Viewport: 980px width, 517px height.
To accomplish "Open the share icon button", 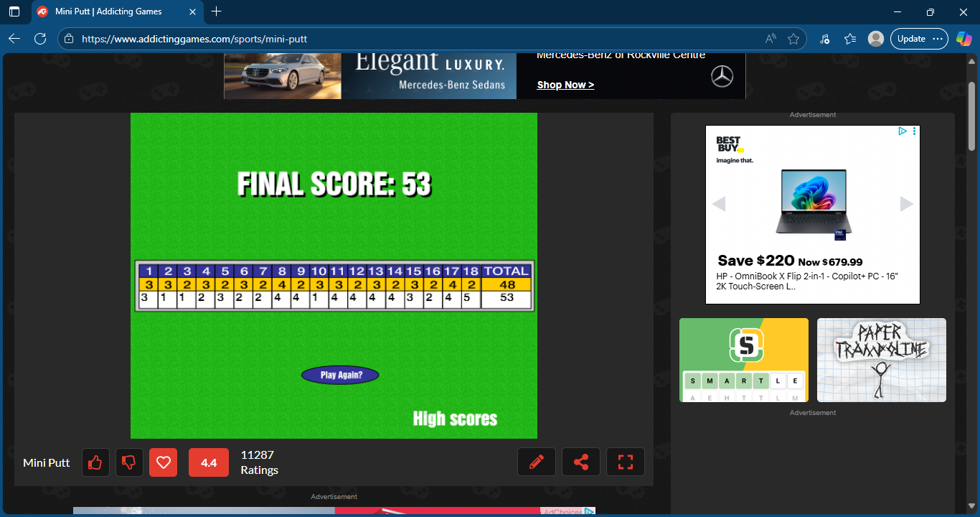I will (x=580, y=462).
